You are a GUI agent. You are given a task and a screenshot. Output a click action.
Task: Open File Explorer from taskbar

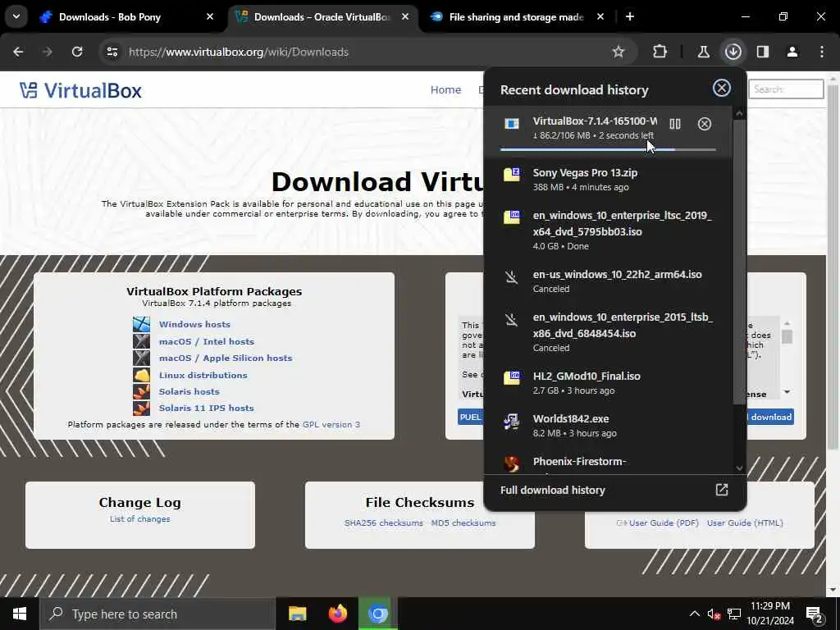297,614
